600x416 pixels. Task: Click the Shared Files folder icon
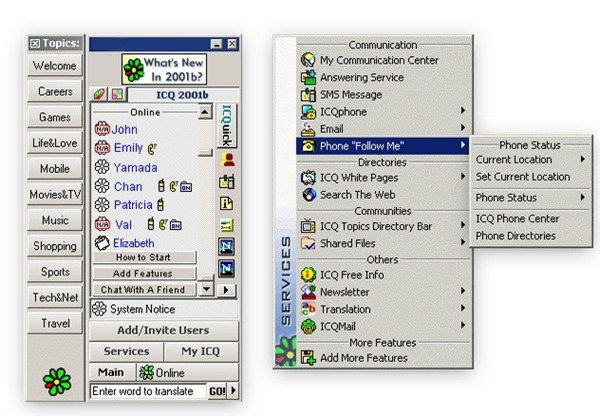coord(308,243)
